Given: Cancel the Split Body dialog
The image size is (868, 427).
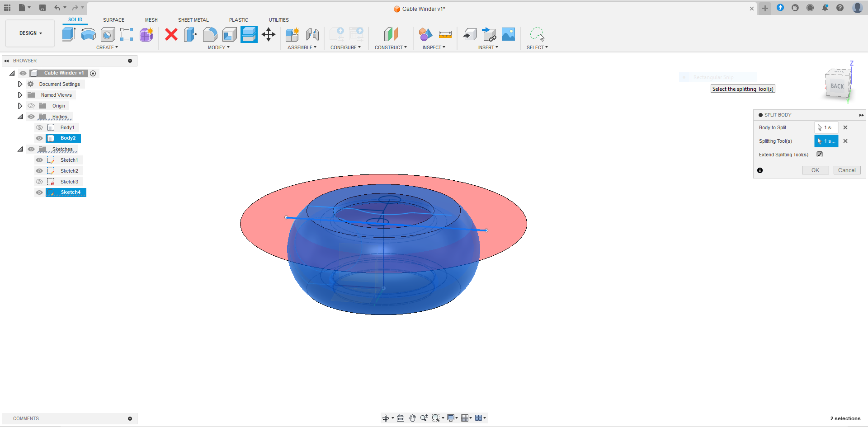Looking at the screenshot, I should [x=847, y=170].
